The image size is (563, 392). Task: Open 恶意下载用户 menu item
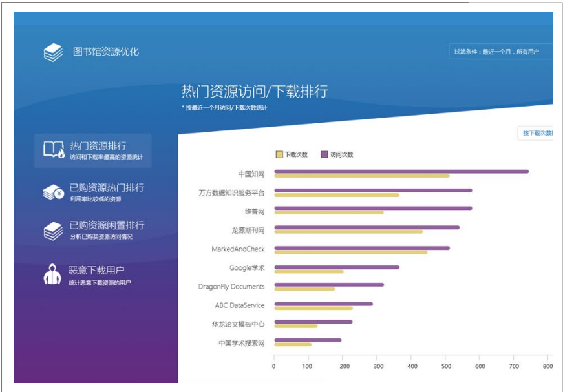[87, 274]
